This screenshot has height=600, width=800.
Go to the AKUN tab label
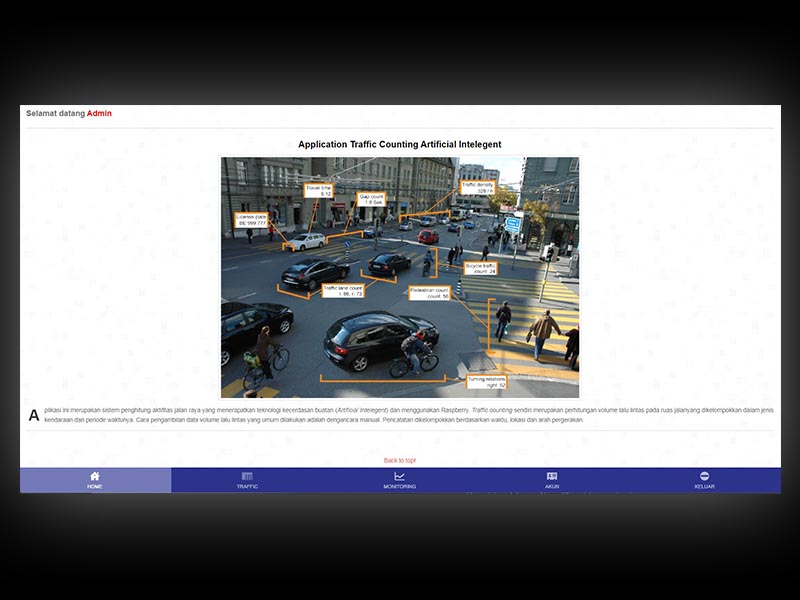point(552,487)
